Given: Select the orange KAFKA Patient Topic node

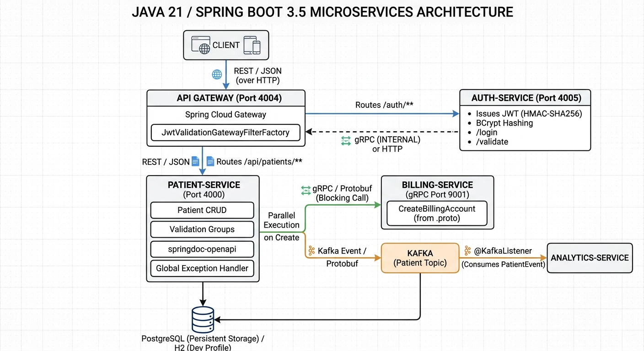Looking at the screenshot, I should 420,258.
